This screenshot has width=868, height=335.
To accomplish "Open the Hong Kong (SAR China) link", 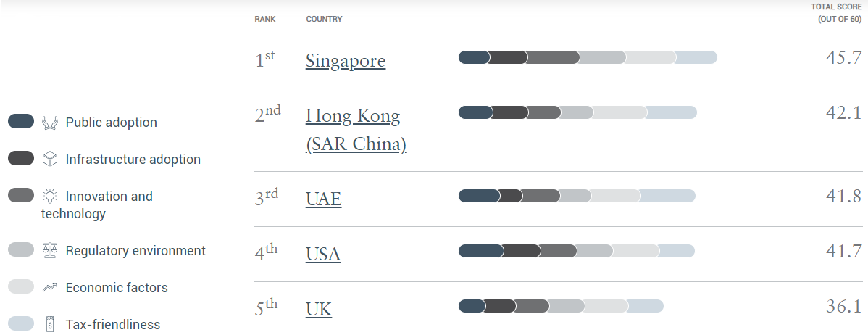I will (356, 130).
